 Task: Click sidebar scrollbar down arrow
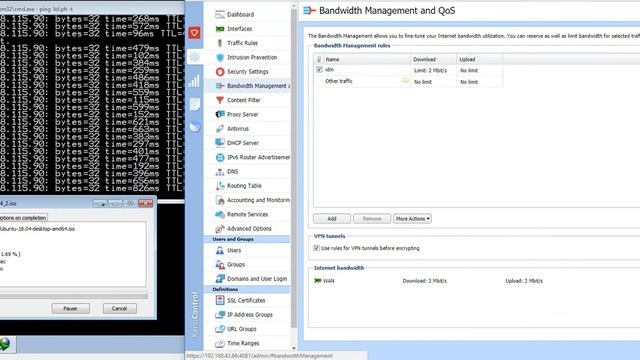294,348
